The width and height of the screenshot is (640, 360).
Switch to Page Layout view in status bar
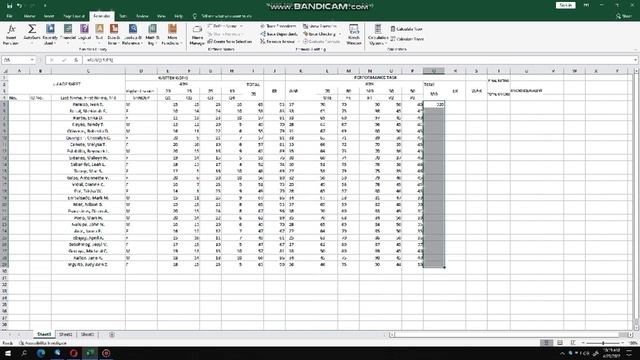coord(560,343)
